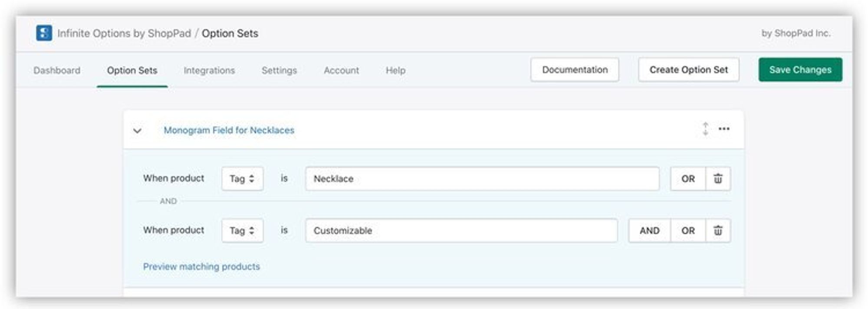
Task: Click the Preview matching products link
Action: (x=201, y=266)
